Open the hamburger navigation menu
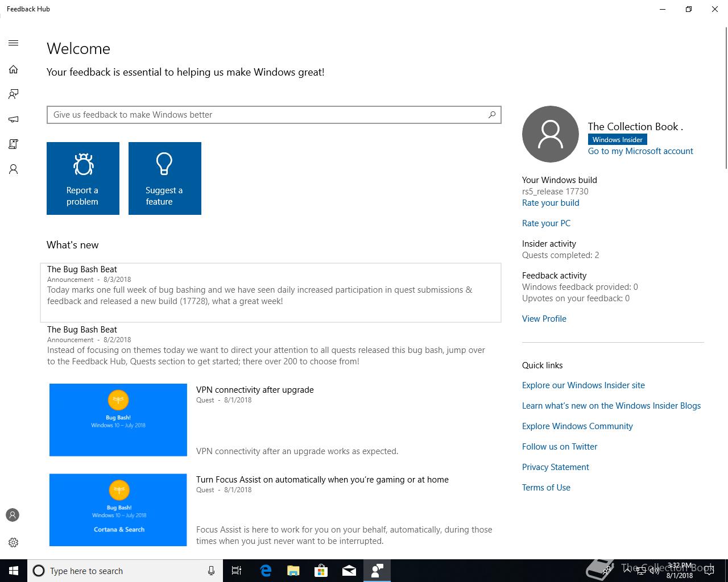Image resolution: width=728 pixels, height=582 pixels. 14,43
